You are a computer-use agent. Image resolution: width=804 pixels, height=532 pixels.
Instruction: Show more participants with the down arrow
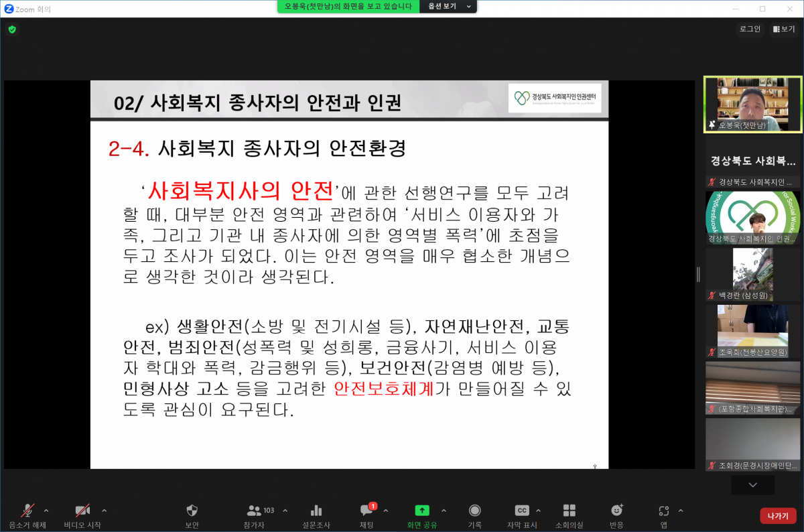coord(752,484)
